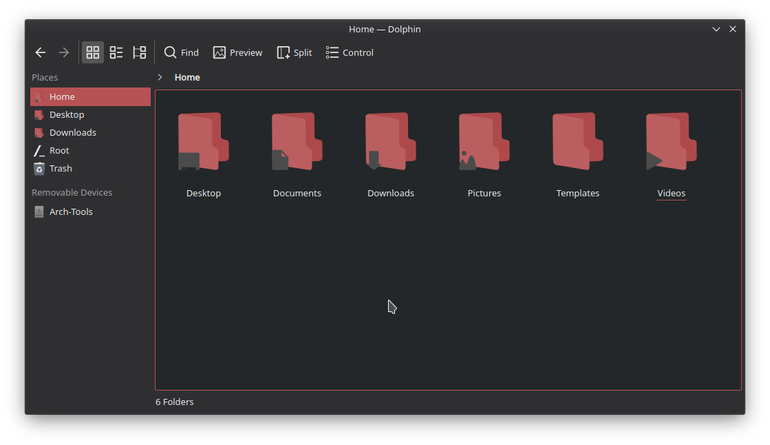Image resolution: width=770 pixels, height=445 pixels.
Task: Select the Documents folder icon
Action: click(297, 141)
